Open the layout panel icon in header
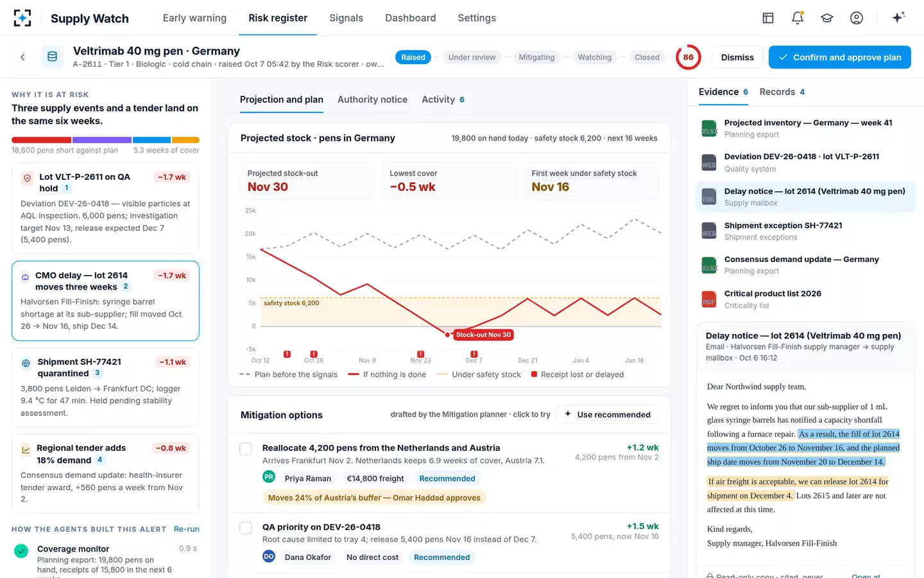The width and height of the screenshot is (924, 578). click(x=768, y=18)
